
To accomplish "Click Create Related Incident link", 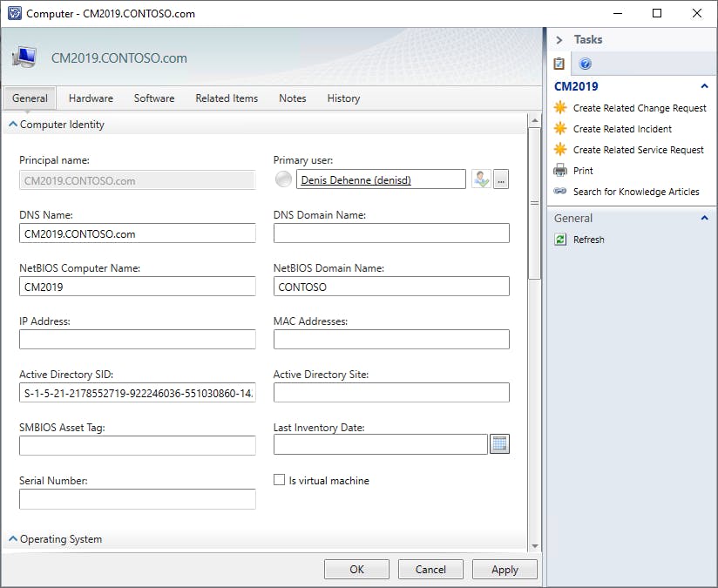I will coord(622,129).
